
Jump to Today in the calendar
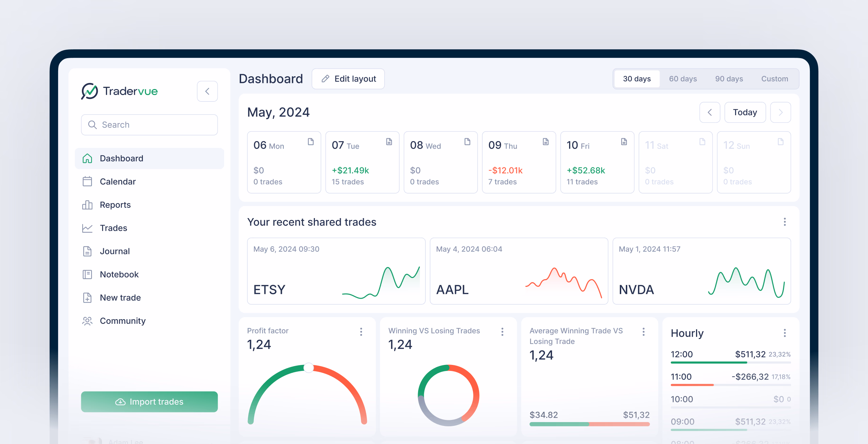(745, 112)
